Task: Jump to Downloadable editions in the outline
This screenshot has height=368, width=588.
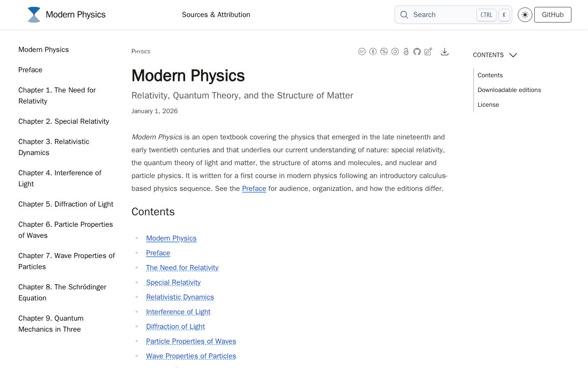Action: point(509,90)
